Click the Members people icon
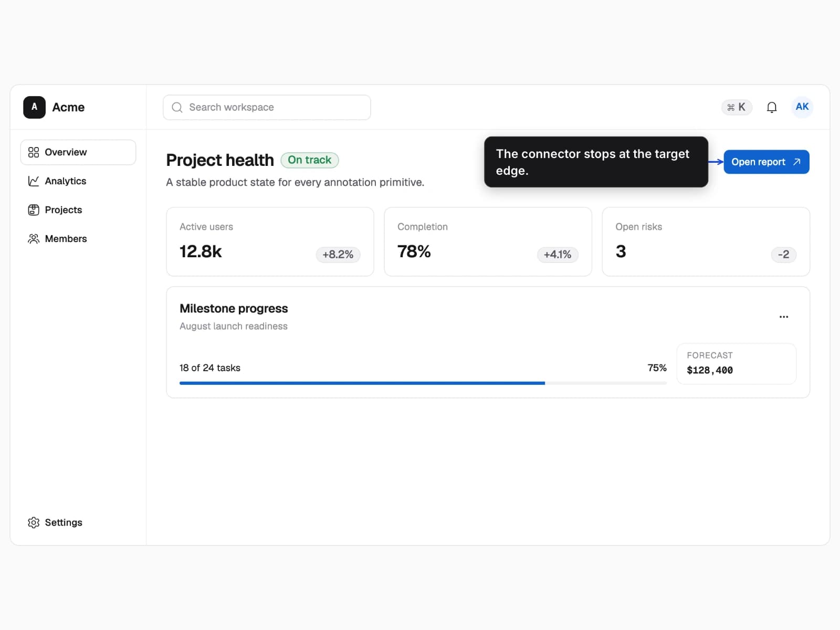The width and height of the screenshot is (840, 630). pos(34,239)
